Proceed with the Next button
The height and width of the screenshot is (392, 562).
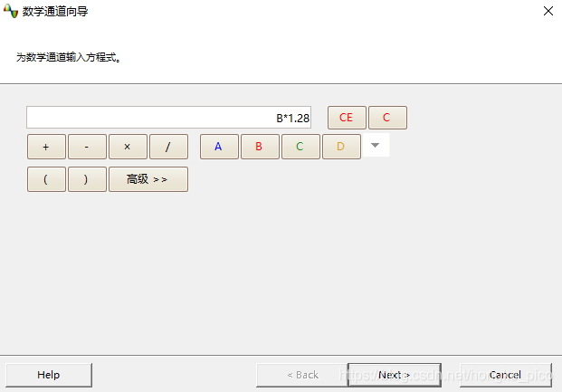point(395,375)
